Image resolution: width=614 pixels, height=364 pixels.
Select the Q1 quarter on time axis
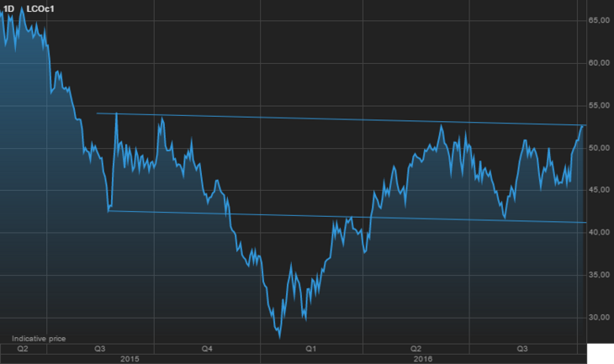310,348
